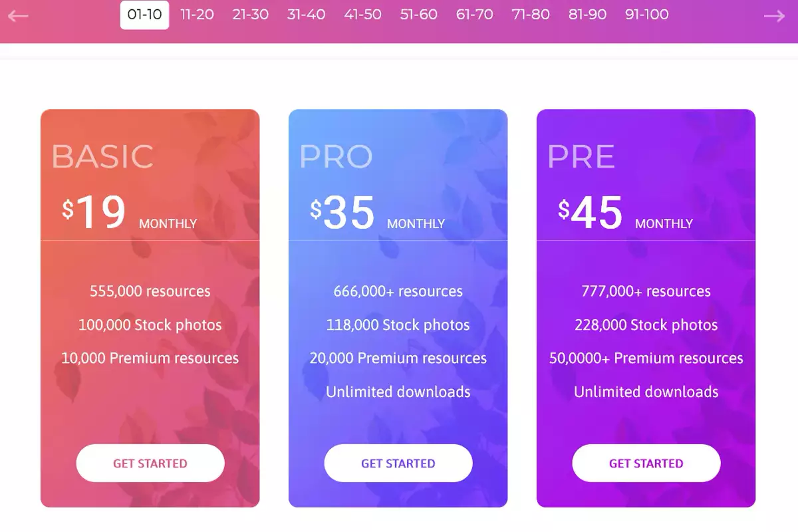The height and width of the screenshot is (532, 798).
Task: Select the 41-50 tab
Action: [x=363, y=15]
